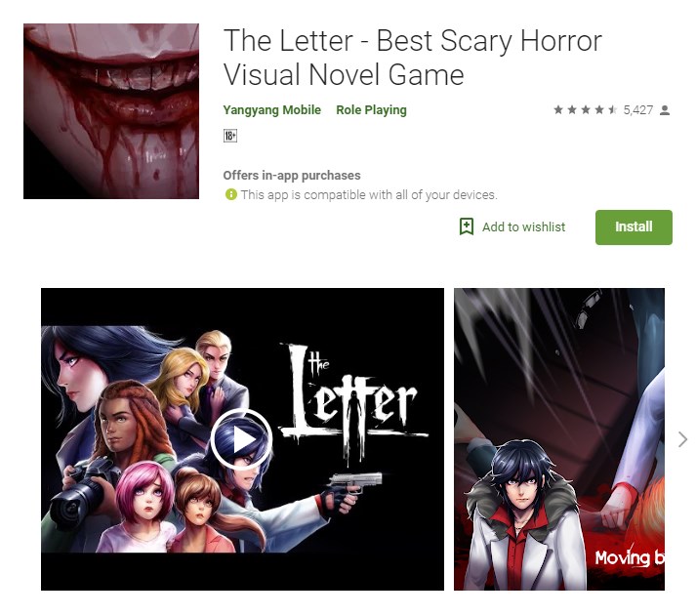
Task: Click the person icon beside 5,427
Action: tap(665, 110)
